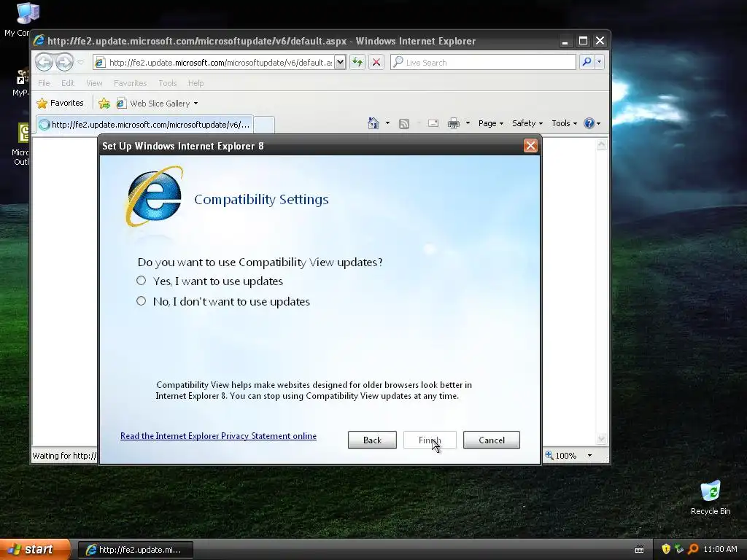
Task: Open the Help menu
Action: point(196,83)
